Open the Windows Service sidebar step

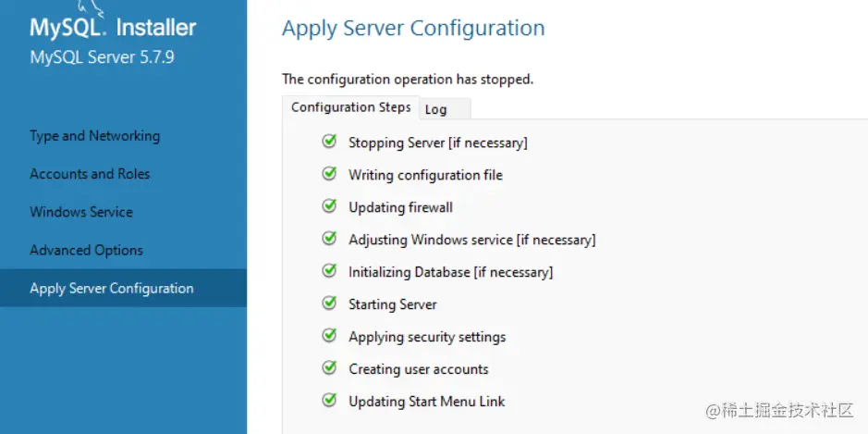(81, 212)
